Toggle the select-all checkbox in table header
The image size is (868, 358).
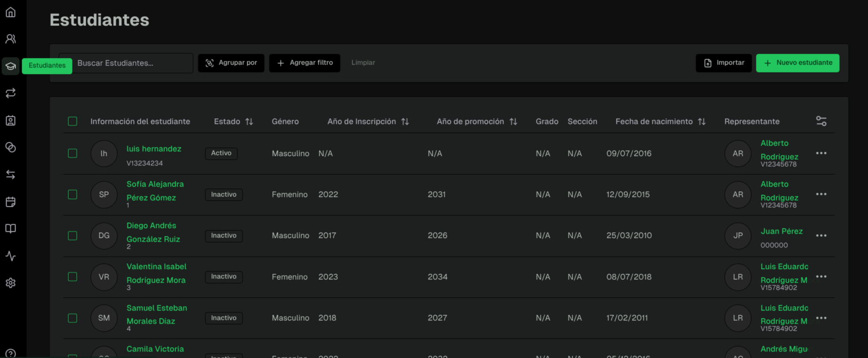click(x=73, y=122)
